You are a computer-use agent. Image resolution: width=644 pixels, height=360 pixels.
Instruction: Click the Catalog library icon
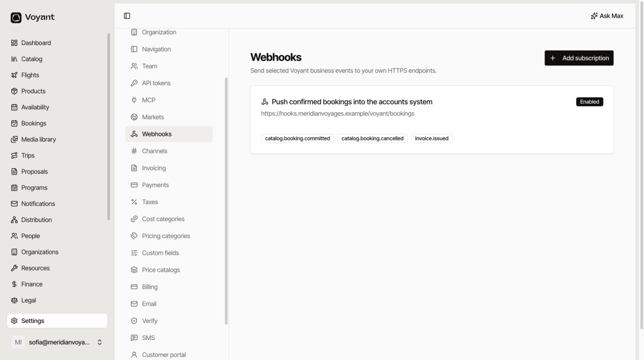(x=14, y=59)
